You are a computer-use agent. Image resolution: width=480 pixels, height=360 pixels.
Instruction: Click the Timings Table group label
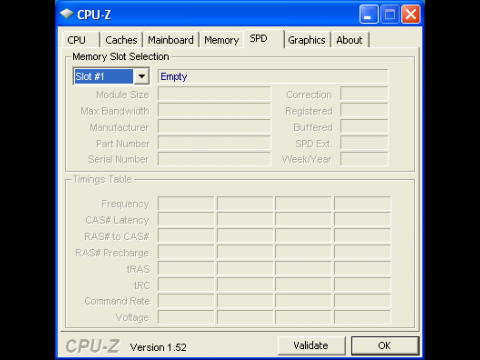pyautogui.click(x=102, y=179)
